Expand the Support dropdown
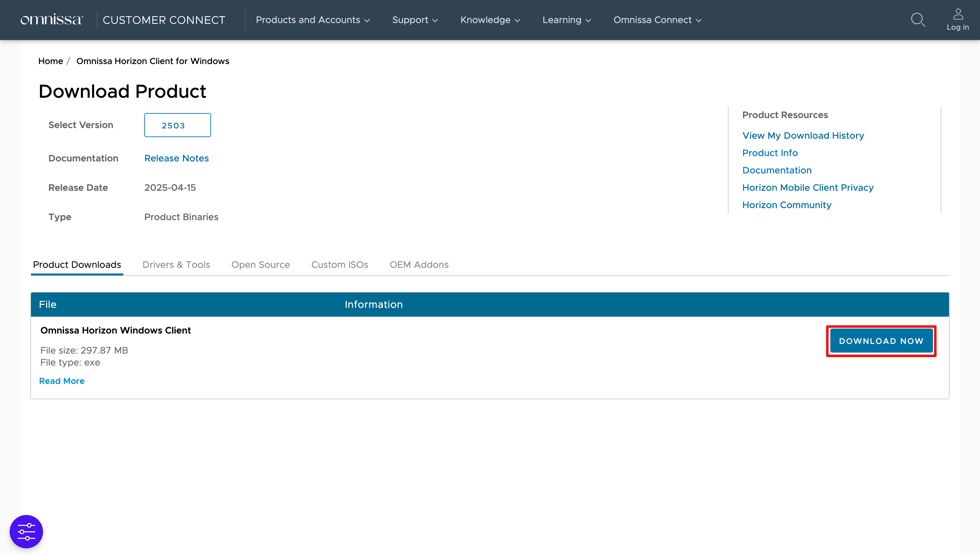 pos(415,20)
